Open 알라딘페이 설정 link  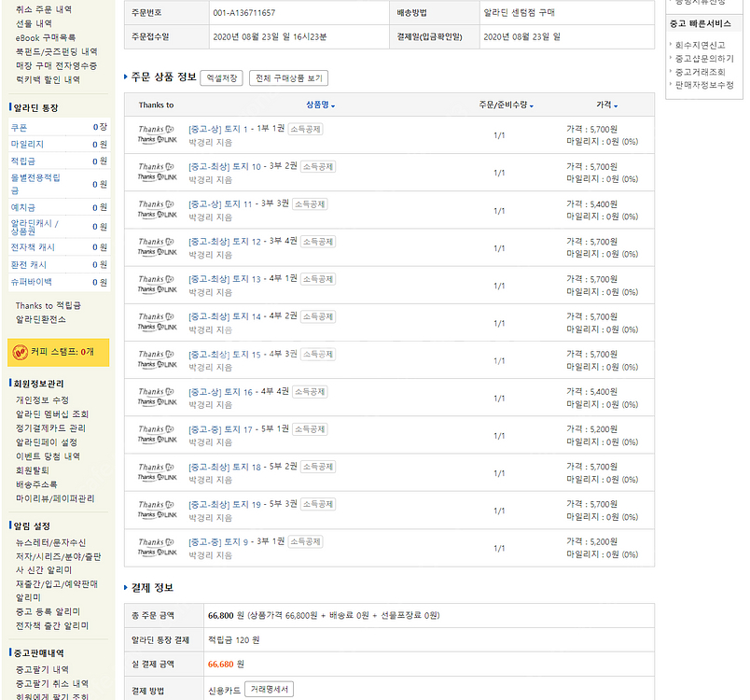(x=47, y=442)
